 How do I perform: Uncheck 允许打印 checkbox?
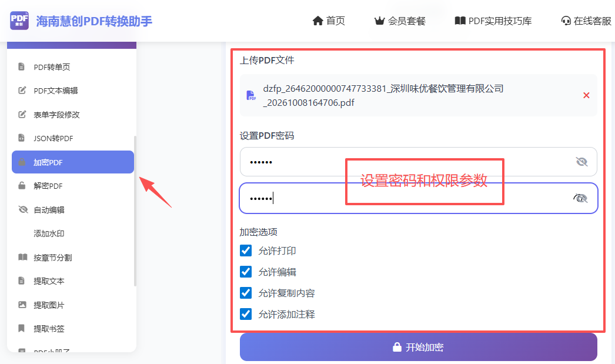tap(246, 251)
